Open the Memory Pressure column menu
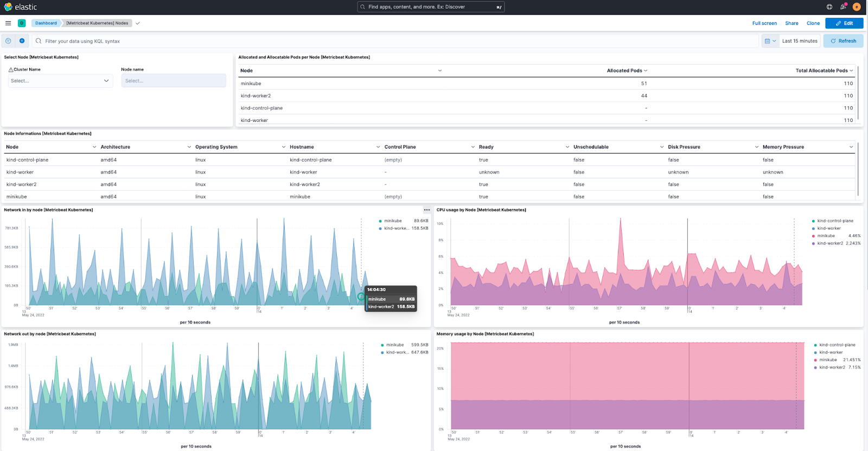The image size is (868, 451). [x=851, y=147]
